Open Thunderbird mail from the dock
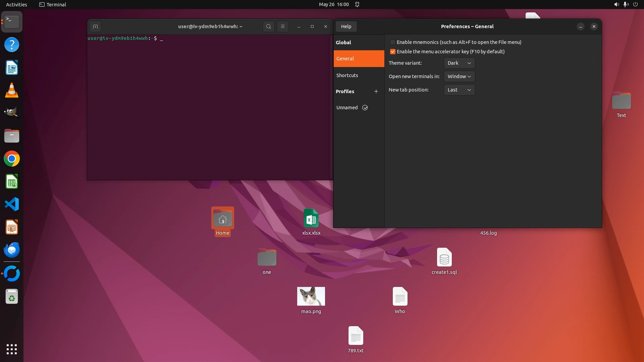 (12, 250)
